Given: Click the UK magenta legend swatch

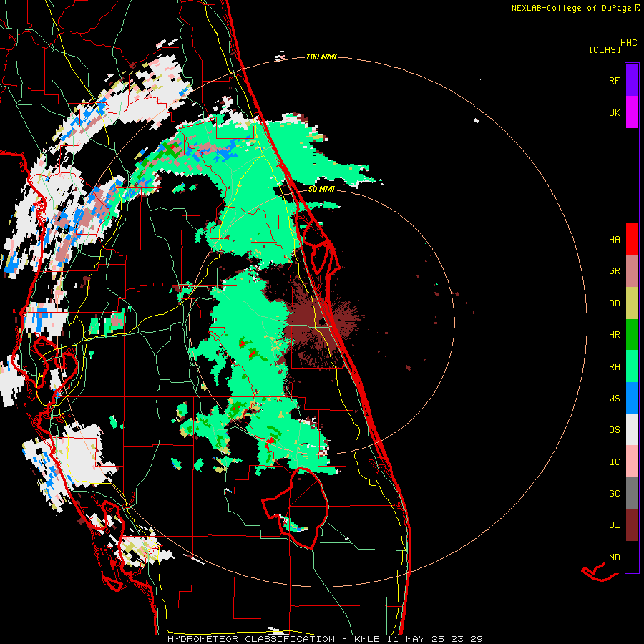Looking at the screenshot, I should (x=632, y=112).
